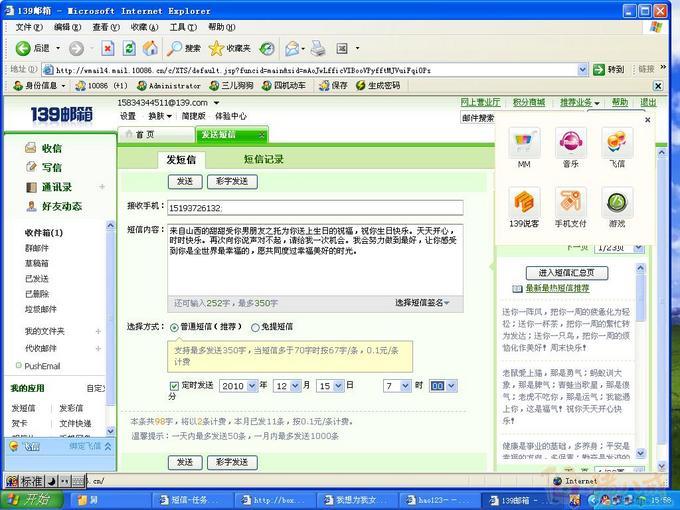Open the 帮助(H) menu

click(221, 27)
